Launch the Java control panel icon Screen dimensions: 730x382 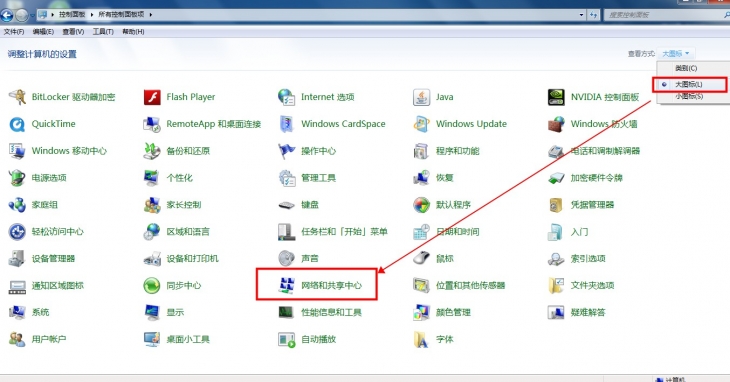[421, 97]
